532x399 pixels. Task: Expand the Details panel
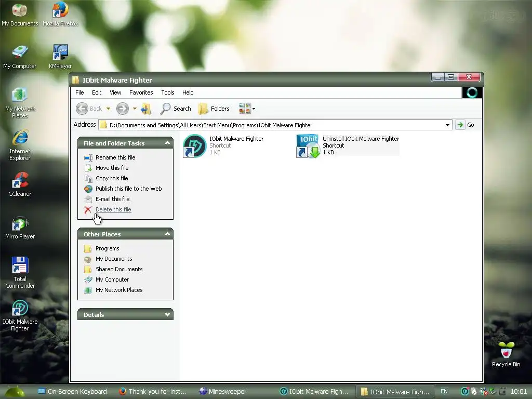(x=167, y=314)
